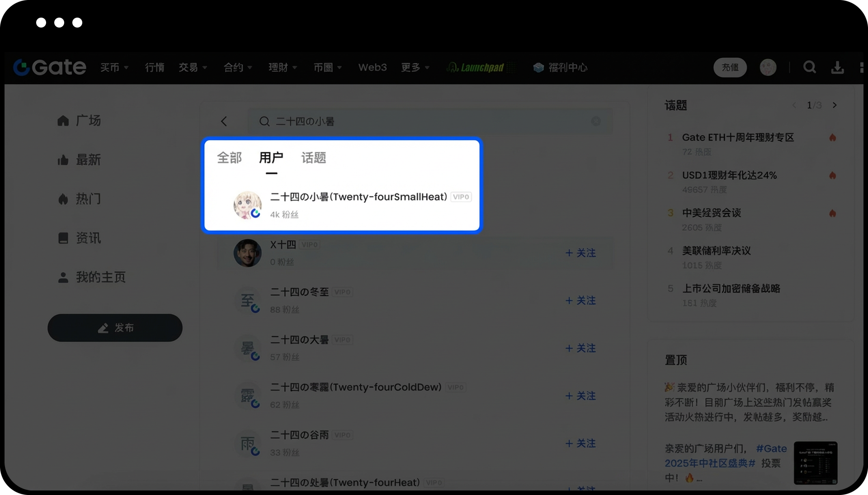Switch to the 全部 tab
The width and height of the screenshot is (868, 495).
coord(229,158)
